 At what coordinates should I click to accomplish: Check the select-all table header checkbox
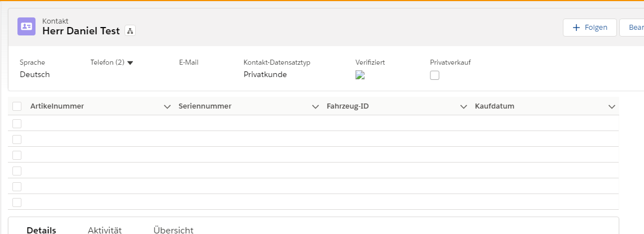tap(17, 106)
